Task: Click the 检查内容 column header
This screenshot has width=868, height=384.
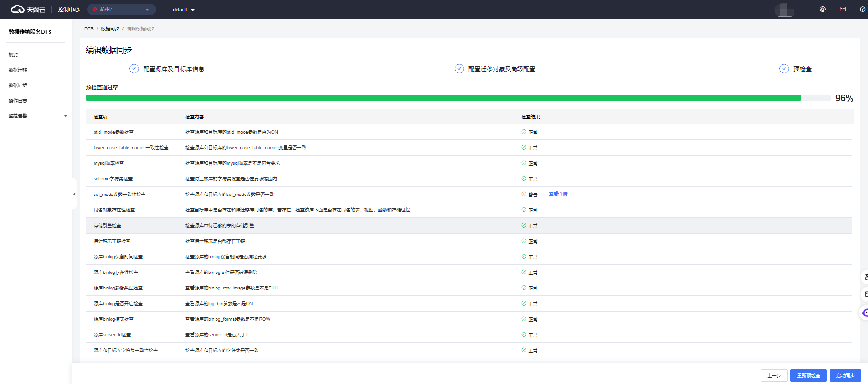Action: point(195,117)
